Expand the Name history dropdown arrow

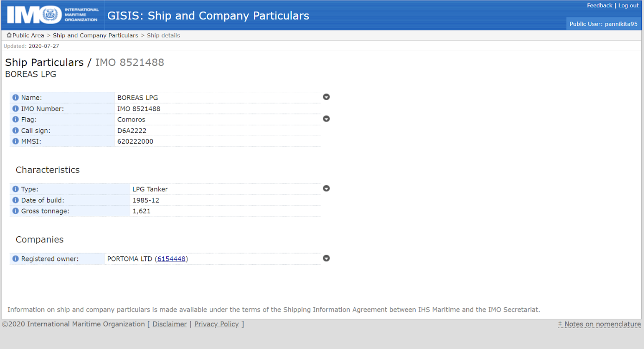pos(326,97)
